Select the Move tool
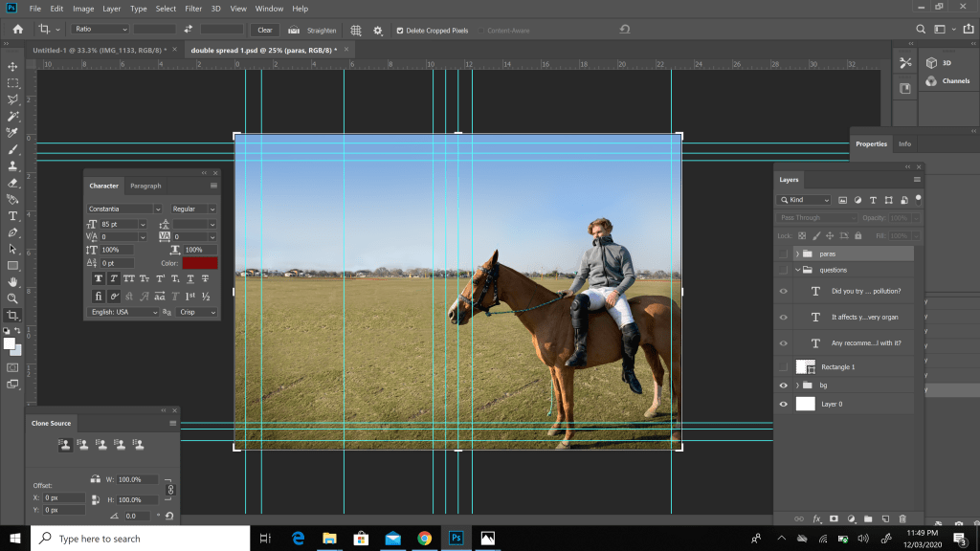980x551 pixels. pyautogui.click(x=12, y=66)
